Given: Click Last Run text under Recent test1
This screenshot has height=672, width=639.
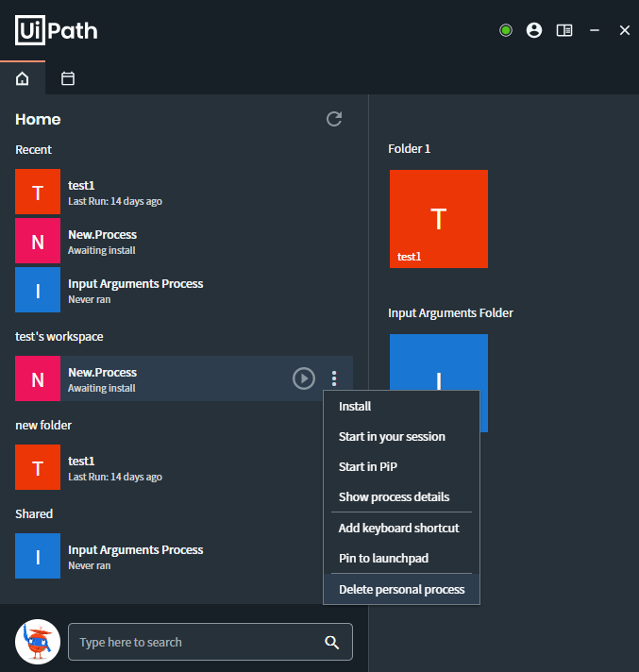Looking at the screenshot, I should (115, 201).
